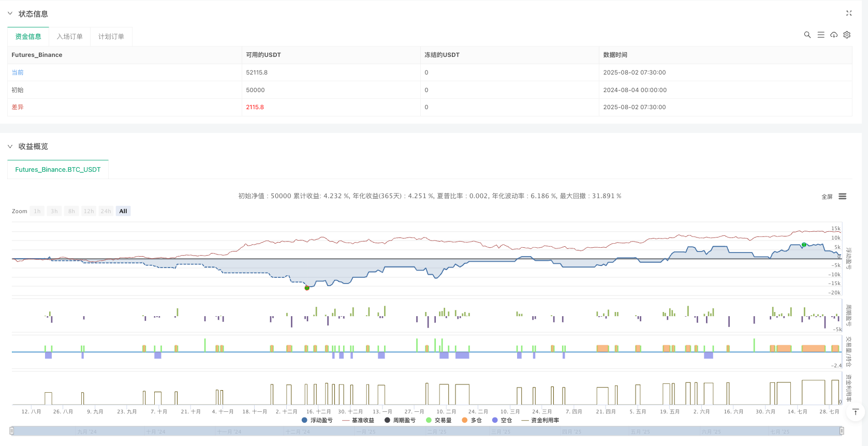868x446 pixels.
Task: Open the settings gear icon
Action: [847, 35]
